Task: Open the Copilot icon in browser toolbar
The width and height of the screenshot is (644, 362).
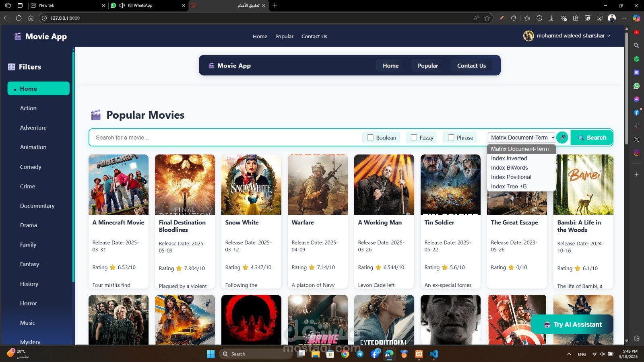Action: 636,18
